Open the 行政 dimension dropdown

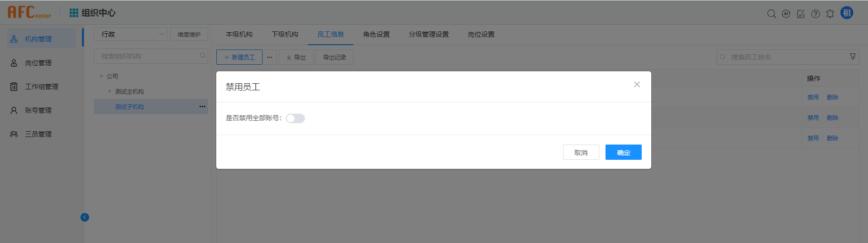pos(130,34)
